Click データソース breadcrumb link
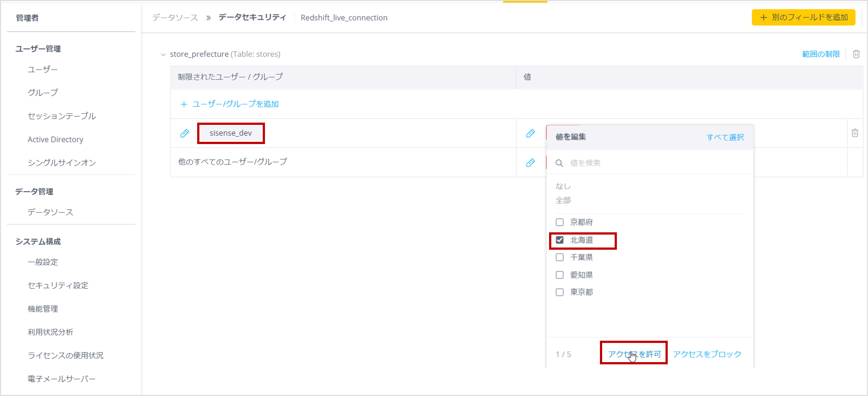Viewport: 868px width, 396px height. coord(175,17)
